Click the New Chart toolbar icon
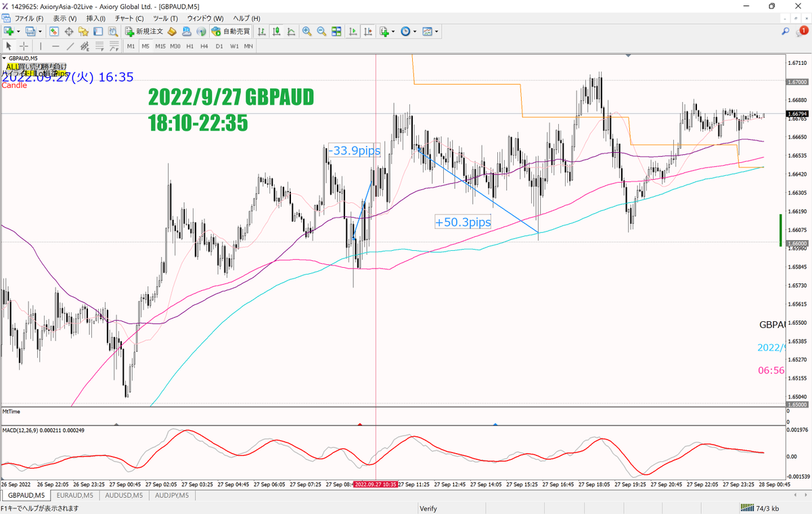The image size is (812, 514). [9, 31]
